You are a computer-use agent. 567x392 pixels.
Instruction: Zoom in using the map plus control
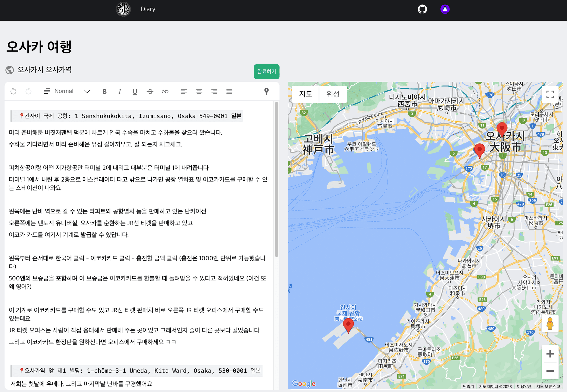pyautogui.click(x=550, y=353)
